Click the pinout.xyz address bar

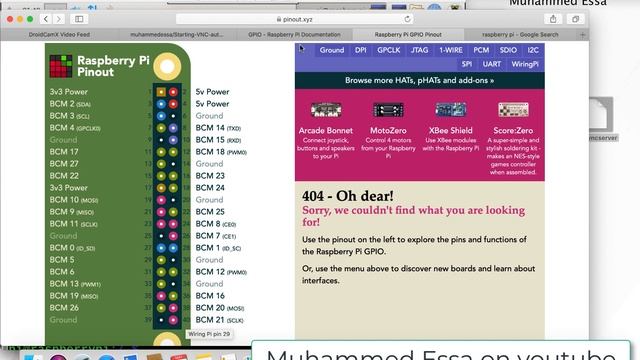pyautogui.click(x=294, y=19)
